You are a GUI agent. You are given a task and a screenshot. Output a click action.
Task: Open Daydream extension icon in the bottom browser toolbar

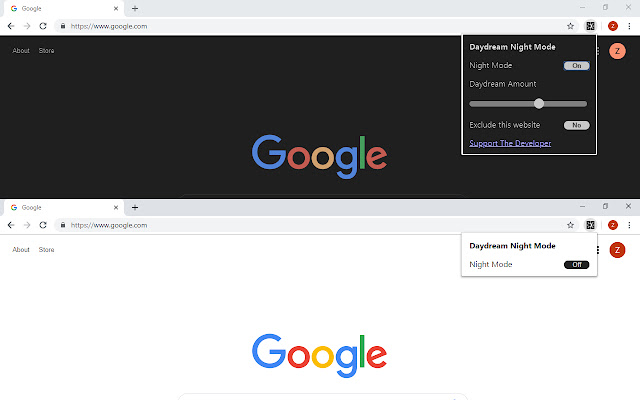[590, 225]
